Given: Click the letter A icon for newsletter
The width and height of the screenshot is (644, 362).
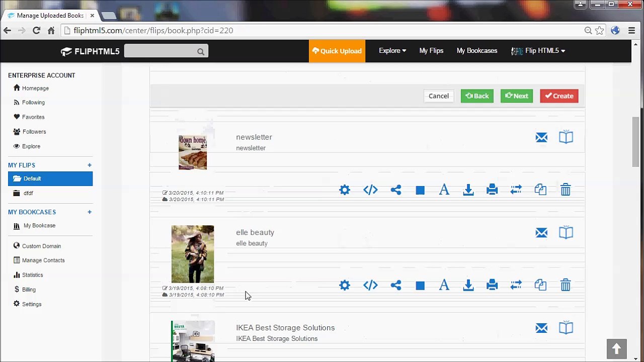Looking at the screenshot, I should coord(444,190).
